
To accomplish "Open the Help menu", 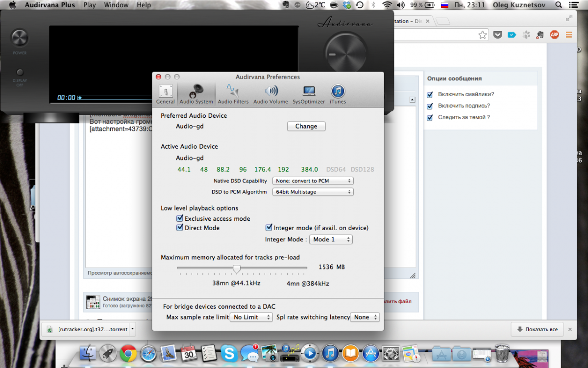I will (144, 5).
